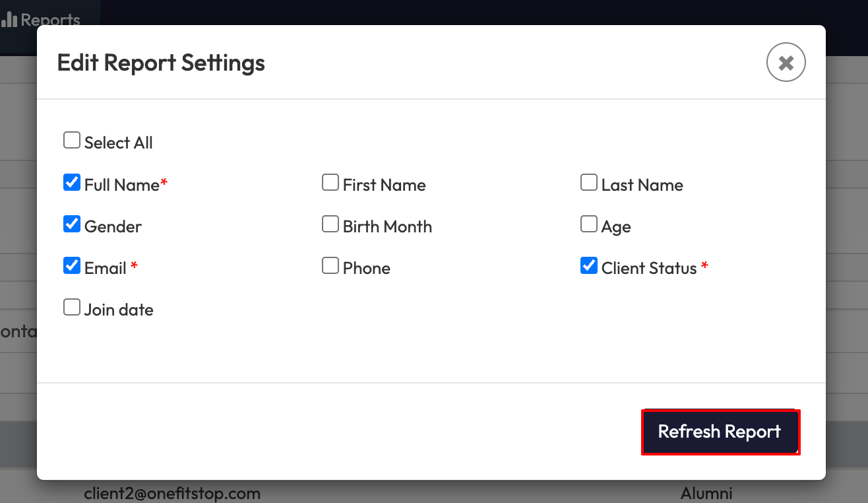Check the Age checkbox
This screenshot has height=503, width=868.
[589, 224]
